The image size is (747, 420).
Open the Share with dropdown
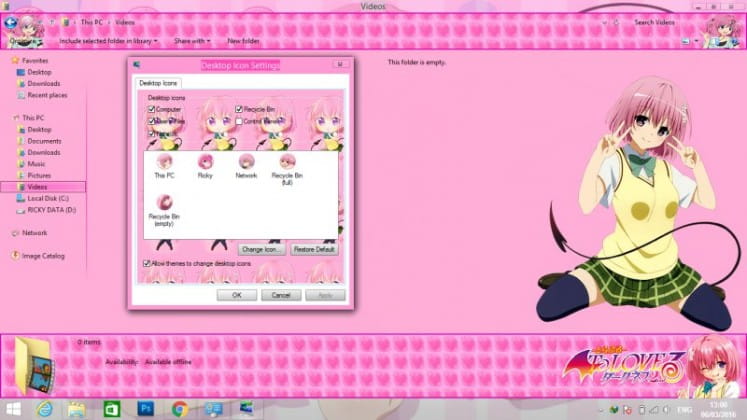pos(192,41)
